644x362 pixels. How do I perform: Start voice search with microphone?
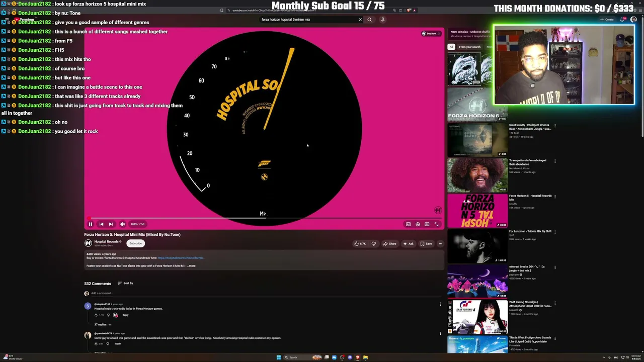click(x=382, y=20)
